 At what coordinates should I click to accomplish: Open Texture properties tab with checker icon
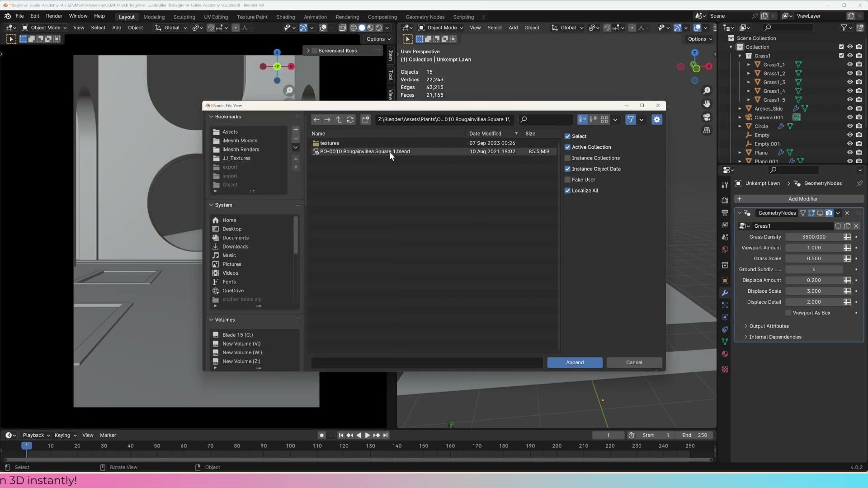(x=725, y=370)
